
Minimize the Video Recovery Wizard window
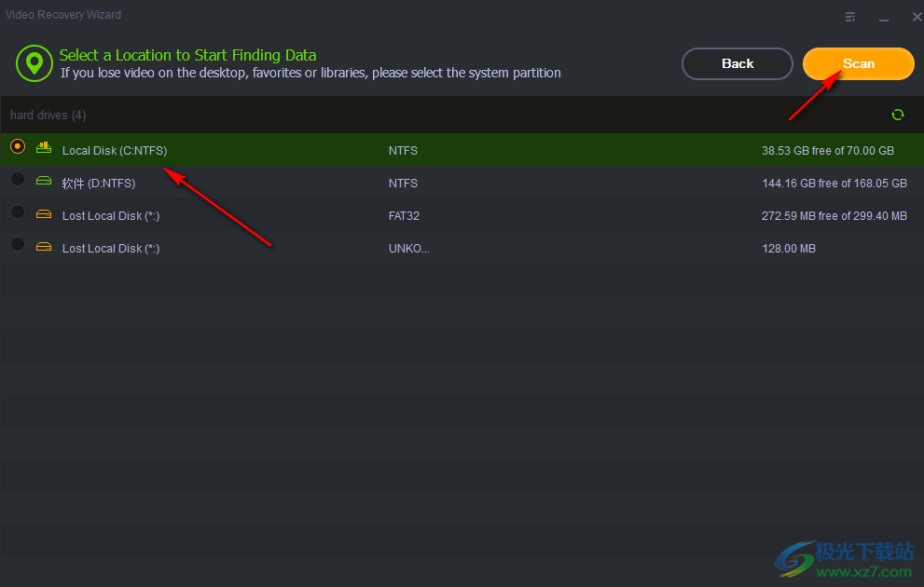click(884, 17)
